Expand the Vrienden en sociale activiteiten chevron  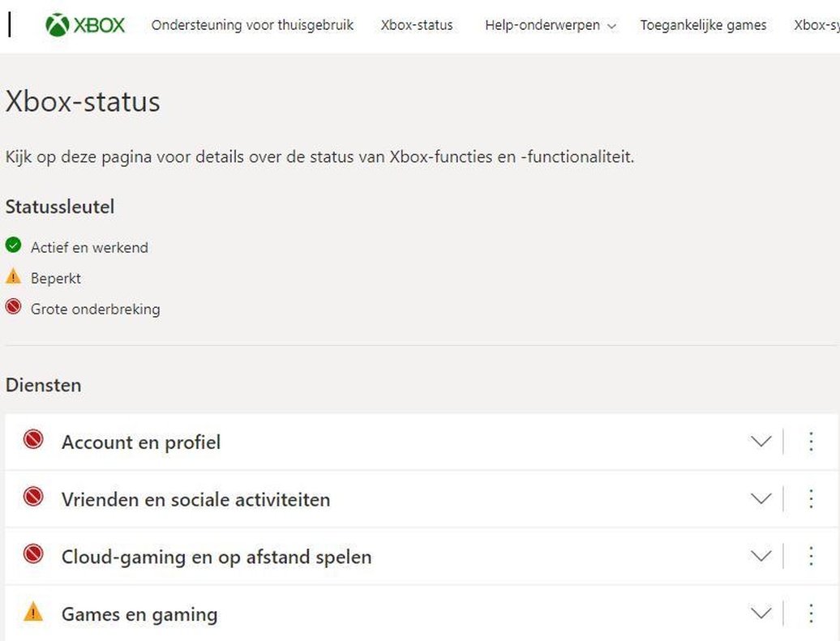[x=761, y=499]
